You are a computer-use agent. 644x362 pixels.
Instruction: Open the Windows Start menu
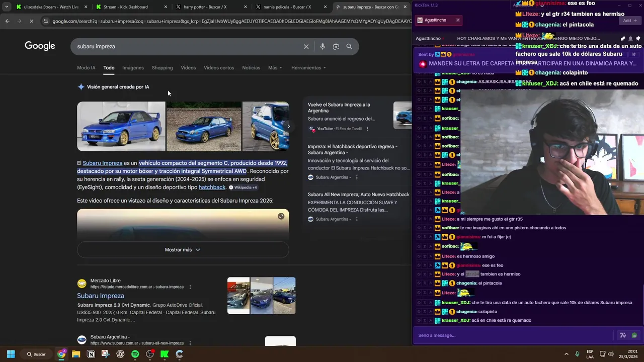(11, 354)
